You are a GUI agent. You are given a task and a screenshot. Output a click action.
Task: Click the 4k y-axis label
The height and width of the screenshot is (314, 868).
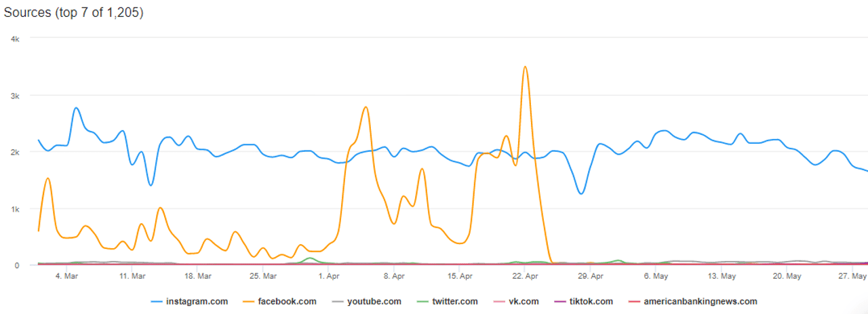click(x=15, y=39)
